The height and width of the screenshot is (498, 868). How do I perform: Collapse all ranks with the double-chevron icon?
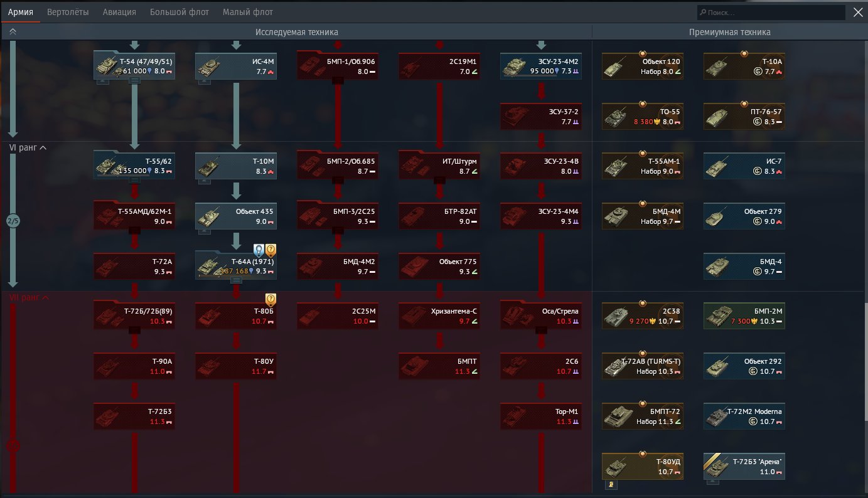[13, 31]
